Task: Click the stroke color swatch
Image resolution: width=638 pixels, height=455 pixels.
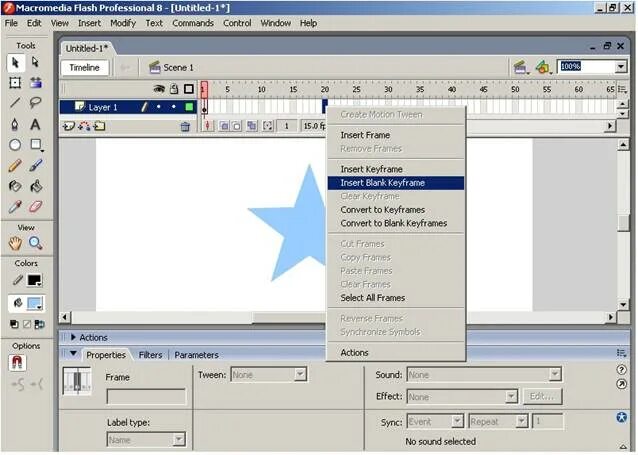Action: (34, 280)
